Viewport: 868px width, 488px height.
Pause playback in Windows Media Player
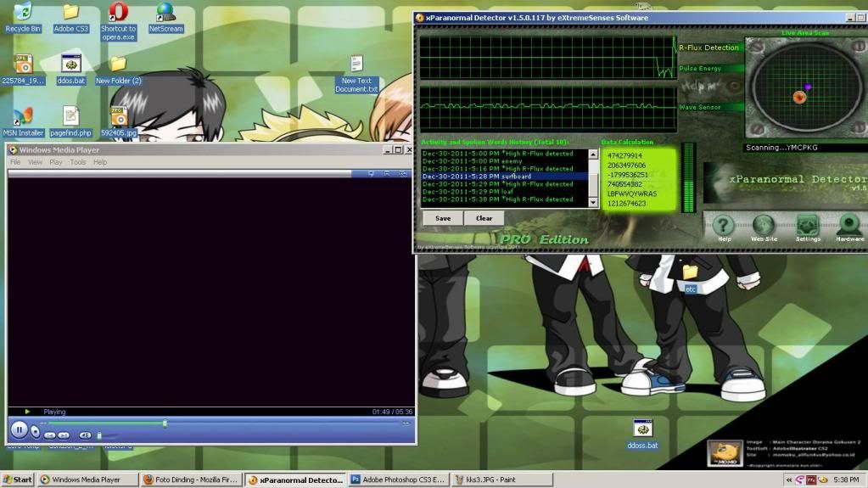pos(19,429)
